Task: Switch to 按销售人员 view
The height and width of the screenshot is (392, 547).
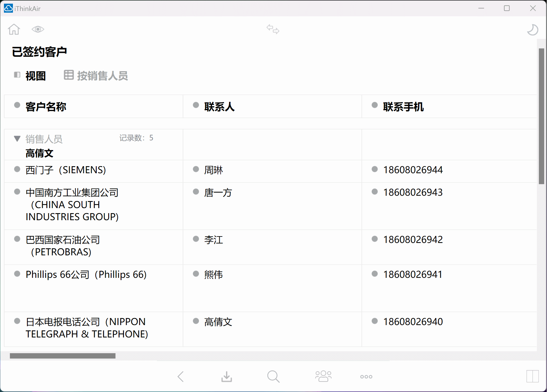Action: tap(103, 76)
